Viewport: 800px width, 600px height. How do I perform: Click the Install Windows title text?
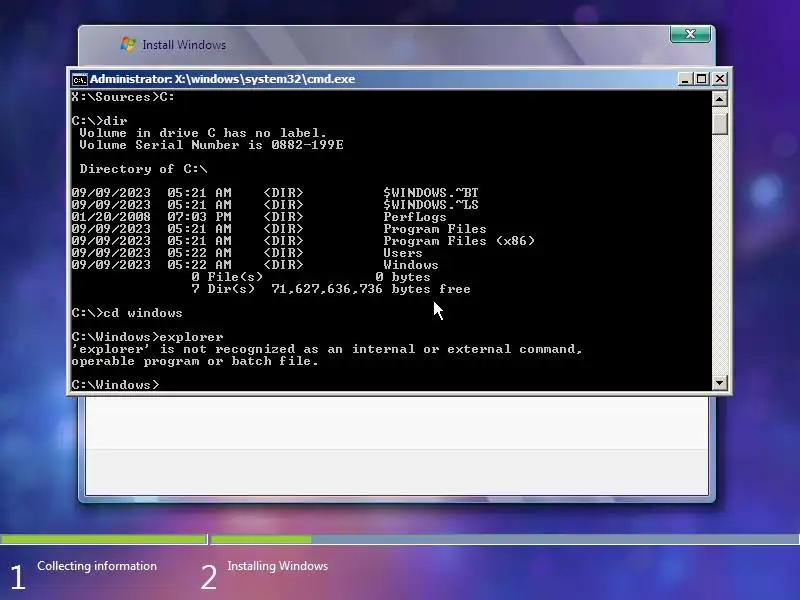(x=184, y=45)
